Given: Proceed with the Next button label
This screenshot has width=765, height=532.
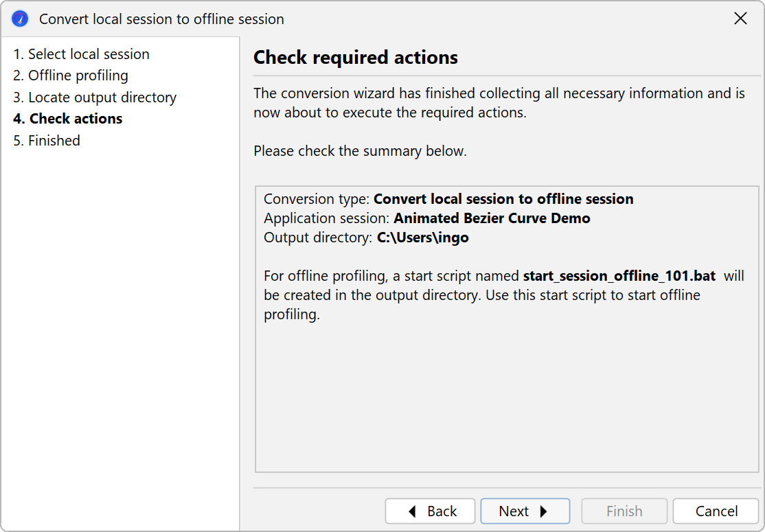Looking at the screenshot, I should pyautogui.click(x=514, y=511).
